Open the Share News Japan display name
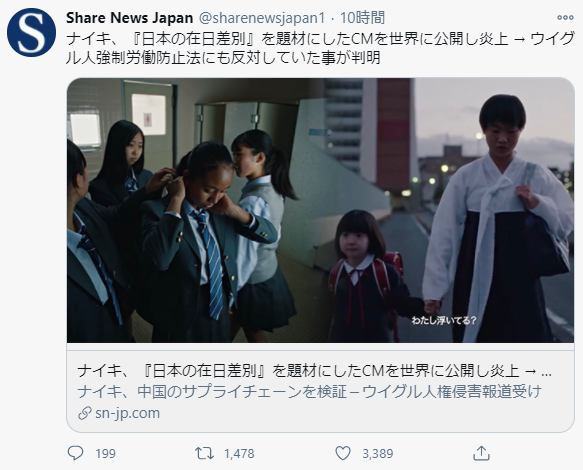The width and height of the screenshot is (583, 470). pyautogui.click(x=129, y=17)
